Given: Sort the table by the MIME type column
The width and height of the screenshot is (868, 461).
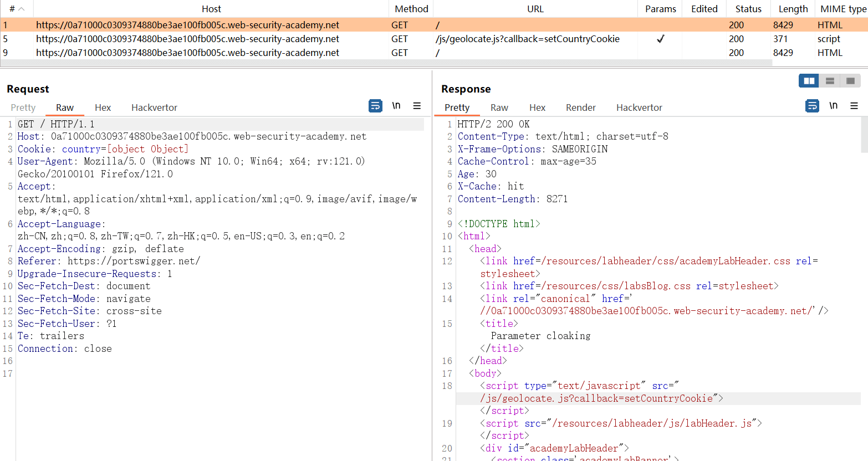Looking at the screenshot, I should pos(843,9).
